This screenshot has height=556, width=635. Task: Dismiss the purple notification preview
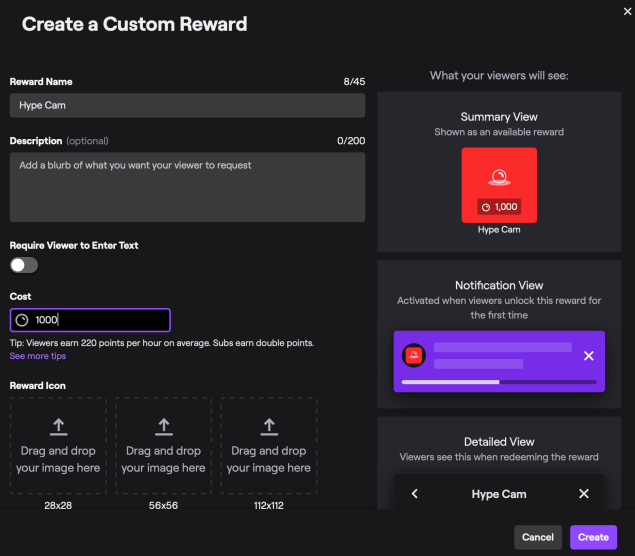coord(588,356)
